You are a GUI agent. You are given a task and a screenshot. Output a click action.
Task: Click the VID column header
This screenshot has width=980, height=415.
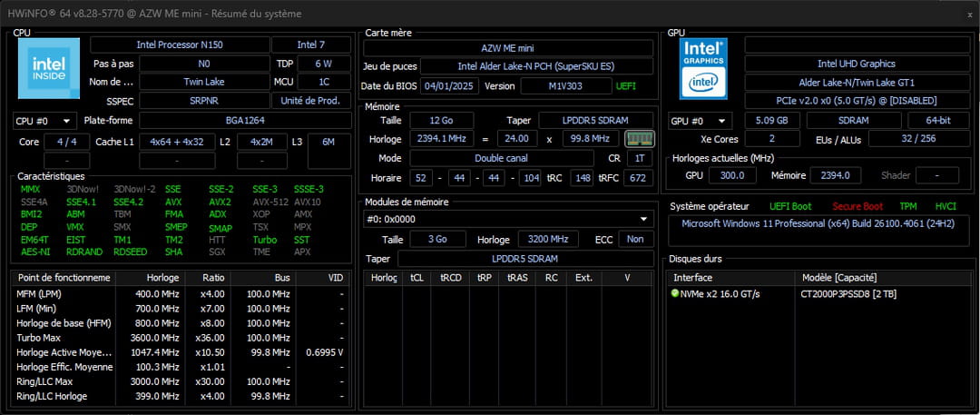pyautogui.click(x=322, y=277)
